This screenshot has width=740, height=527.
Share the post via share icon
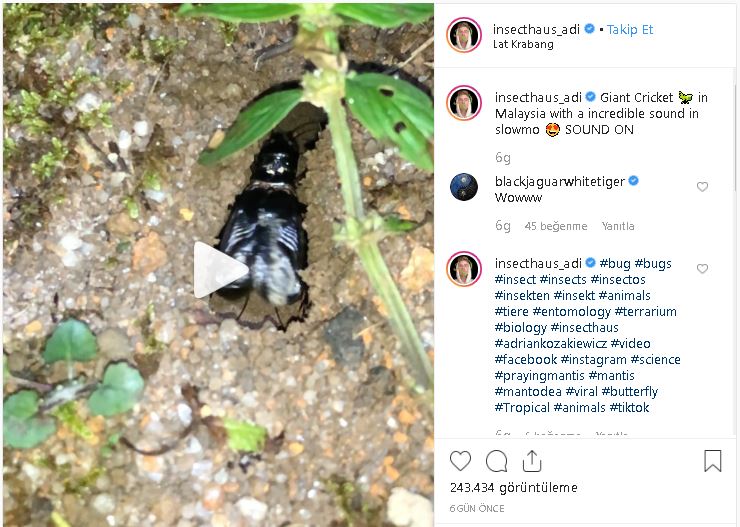point(532,461)
